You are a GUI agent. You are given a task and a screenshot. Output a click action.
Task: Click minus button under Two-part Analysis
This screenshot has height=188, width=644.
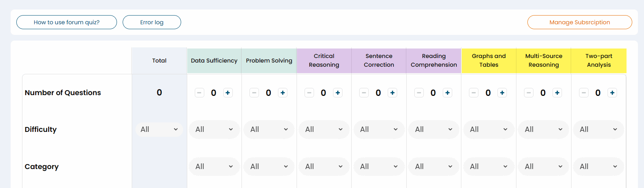pyautogui.click(x=584, y=93)
